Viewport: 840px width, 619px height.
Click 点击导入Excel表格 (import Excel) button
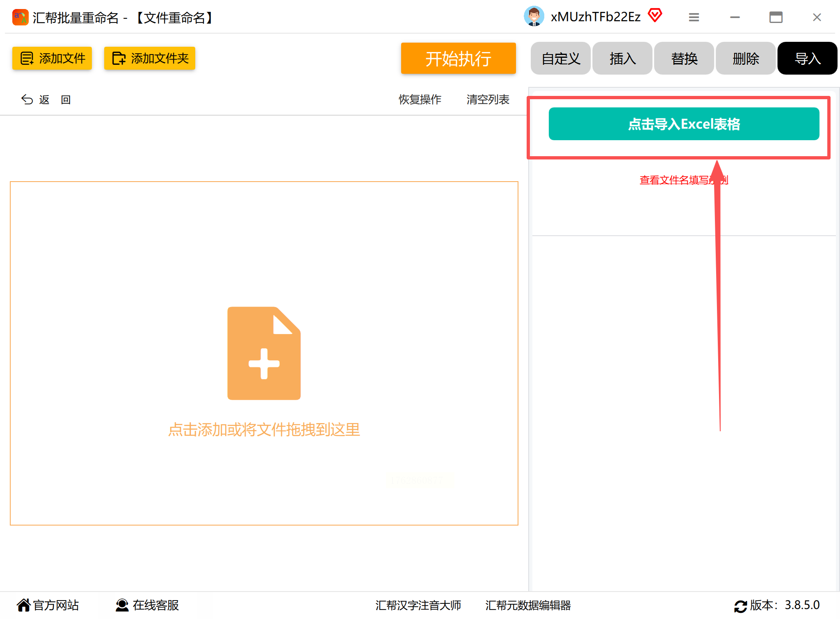[x=684, y=124]
